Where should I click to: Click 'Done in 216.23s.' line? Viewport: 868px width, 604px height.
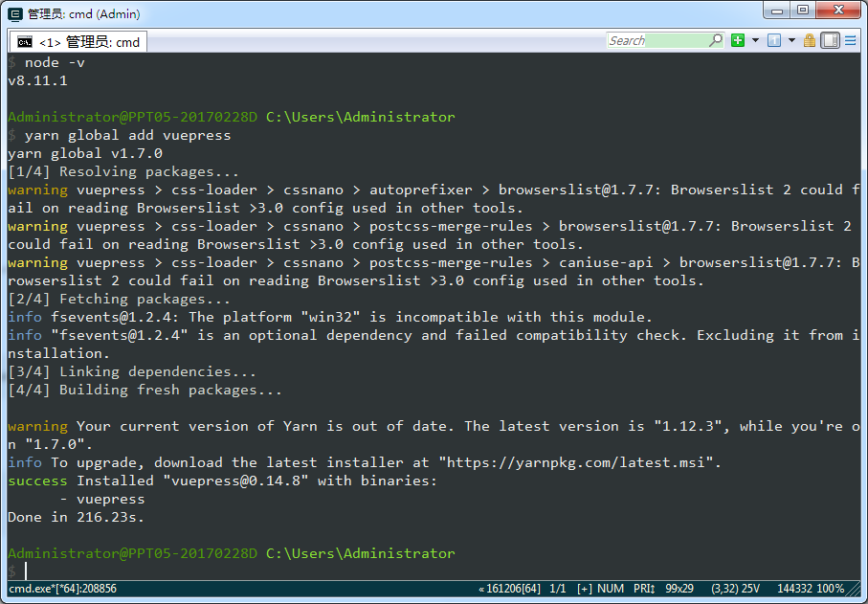tap(77, 517)
